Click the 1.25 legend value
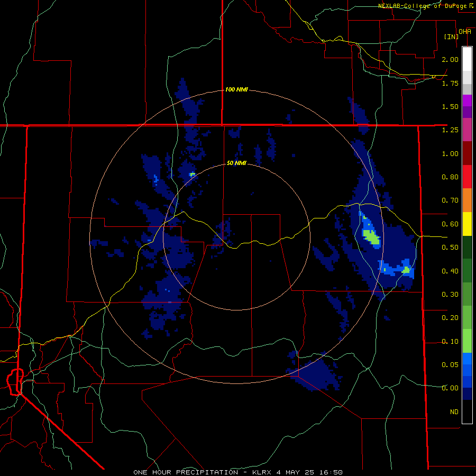Screen dimensions: 476x476 (x=450, y=130)
